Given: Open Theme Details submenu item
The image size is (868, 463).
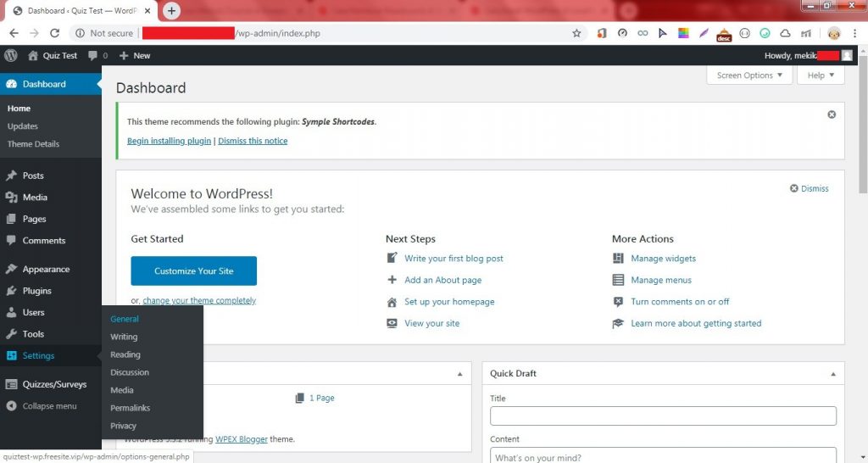Looking at the screenshot, I should pyautogui.click(x=33, y=144).
